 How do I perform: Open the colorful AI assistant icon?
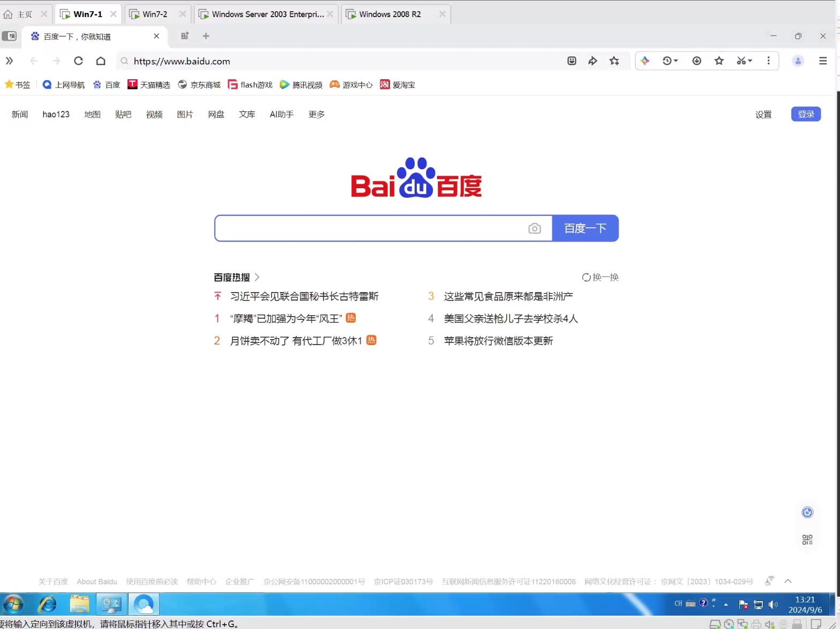(645, 61)
